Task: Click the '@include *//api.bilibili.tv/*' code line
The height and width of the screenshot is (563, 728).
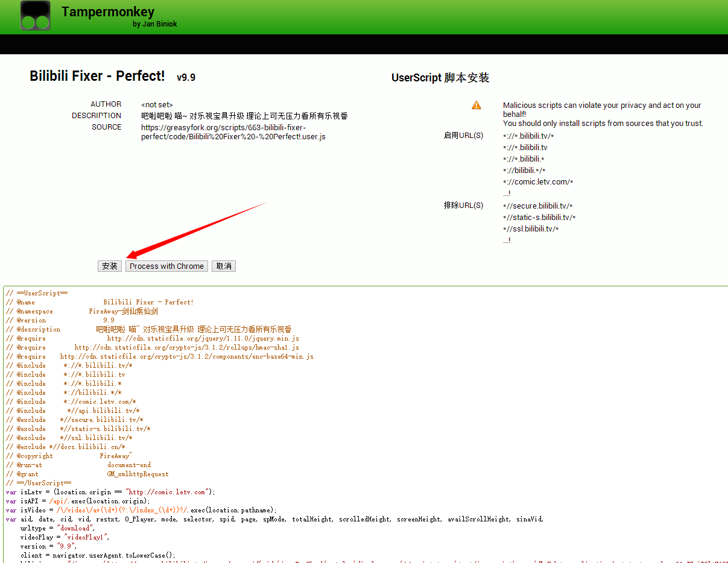Action: click(x=73, y=410)
